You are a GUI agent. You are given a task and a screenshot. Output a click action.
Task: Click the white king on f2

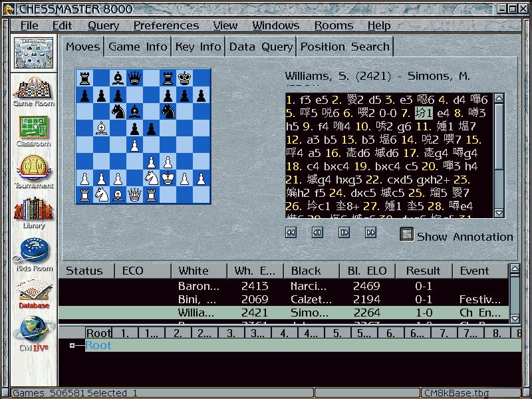pyautogui.click(x=168, y=178)
